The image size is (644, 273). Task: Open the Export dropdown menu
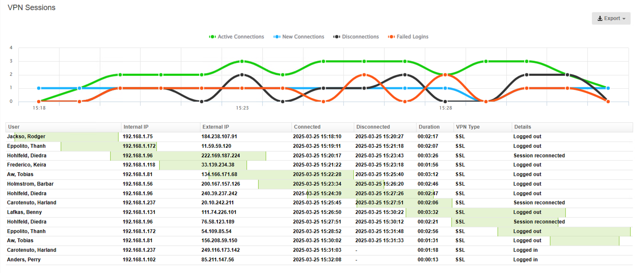click(611, 18)
